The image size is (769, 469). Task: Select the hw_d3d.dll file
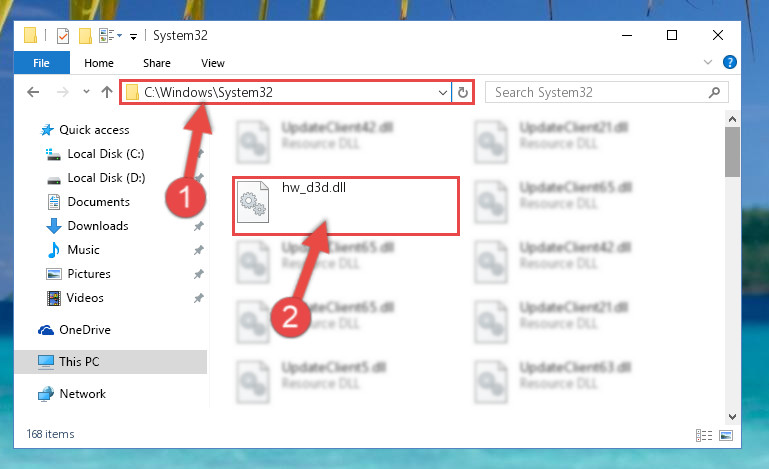[346, 206]
